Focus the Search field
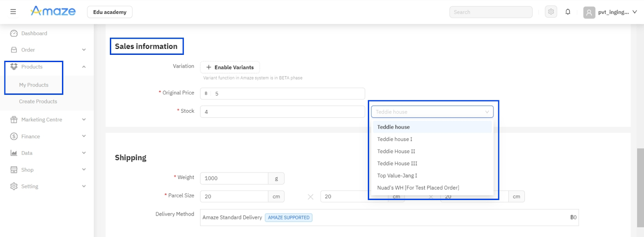The height and width of the screenshot is (237, 644). pyautogui.click(x=491, y=12)
